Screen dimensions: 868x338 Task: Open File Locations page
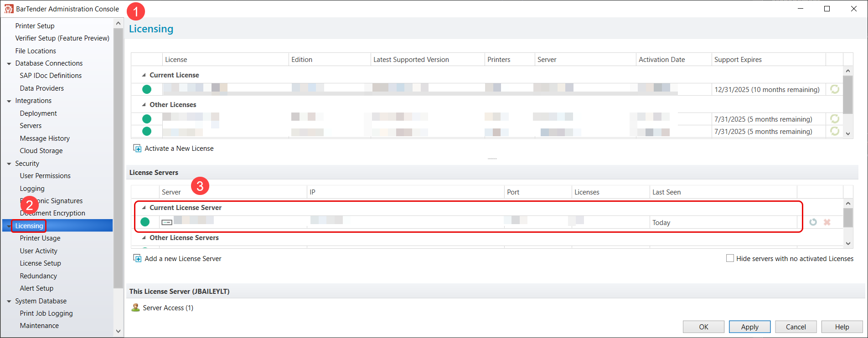click(x=36, y=51)
